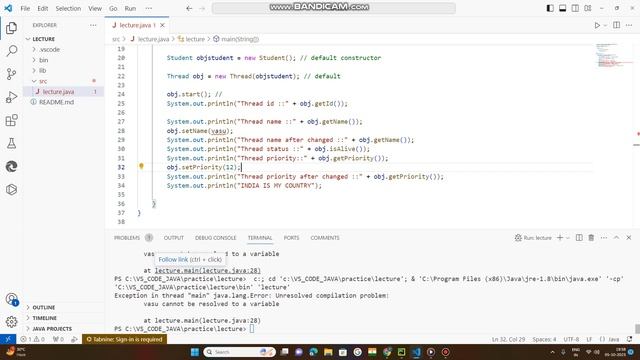The width and height of the screenshot is (640, 360).
Task: Go forward using the navigation arrow
Action: tap(202, 8)
